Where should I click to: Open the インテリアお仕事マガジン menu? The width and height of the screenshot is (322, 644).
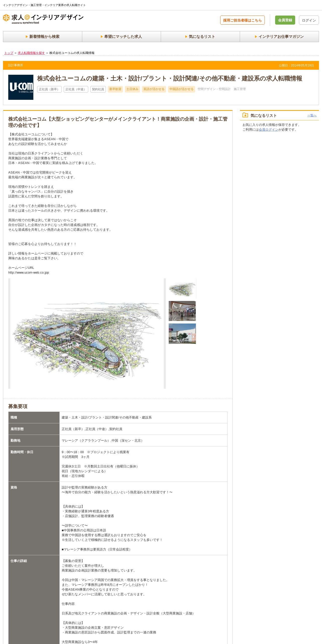point(279,37)
